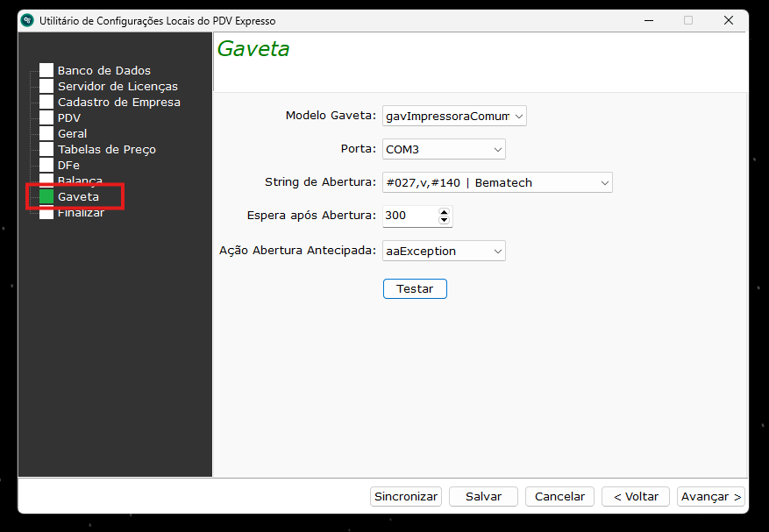Select Tabelas de Preço in the sidebar
The width and height of the screenshot is (769, 532).
point(107,149)
